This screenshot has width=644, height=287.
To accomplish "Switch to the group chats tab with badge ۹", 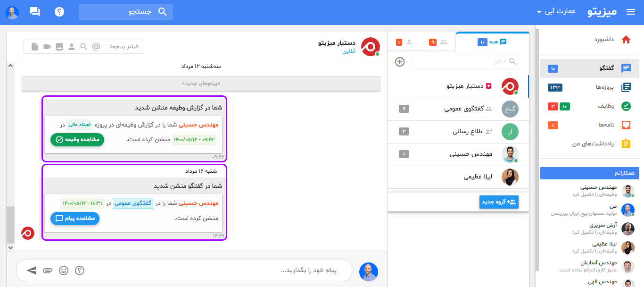I will click(x=438, y=42).
